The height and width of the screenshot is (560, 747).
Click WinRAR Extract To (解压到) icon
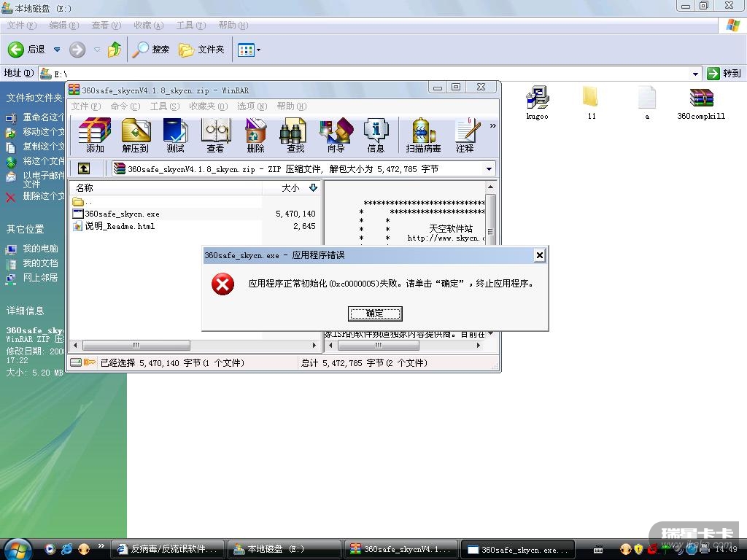[136, 135]
